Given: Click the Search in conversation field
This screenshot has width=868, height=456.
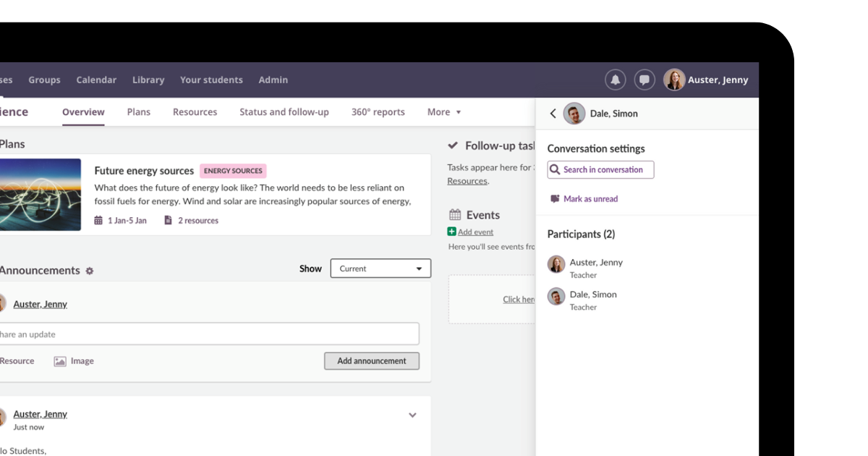Looking at the screenshot, I should click(600, 170).
